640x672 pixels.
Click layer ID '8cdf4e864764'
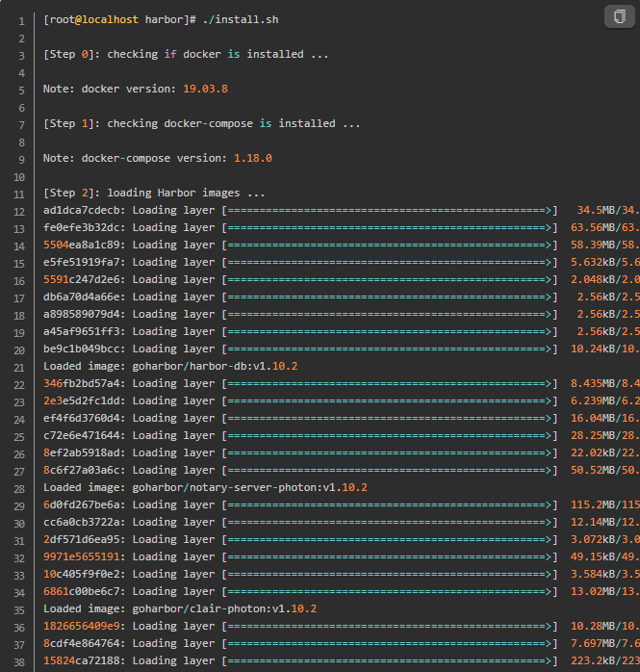(x=82, y=644)
